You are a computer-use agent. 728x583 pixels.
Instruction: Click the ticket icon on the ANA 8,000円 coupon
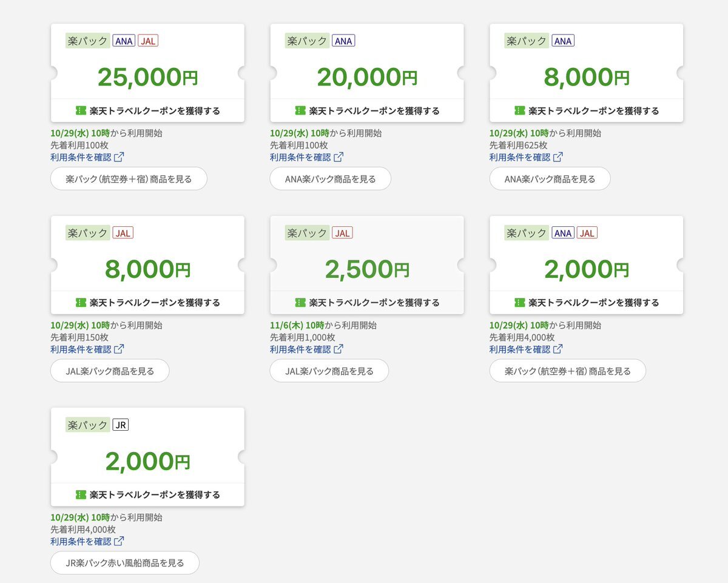pyautogui.click(x=520, y=110)
